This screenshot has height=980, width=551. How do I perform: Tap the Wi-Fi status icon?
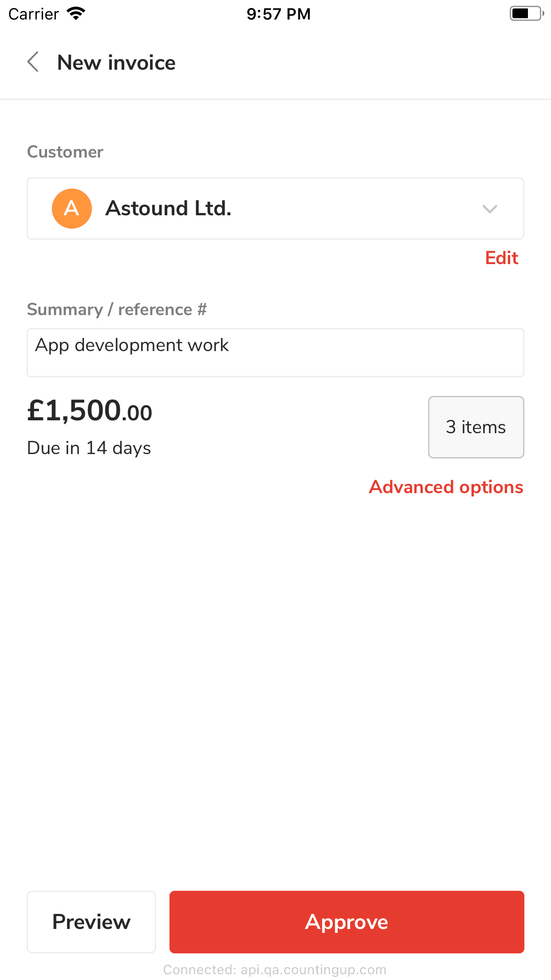(x=76, y=14)
